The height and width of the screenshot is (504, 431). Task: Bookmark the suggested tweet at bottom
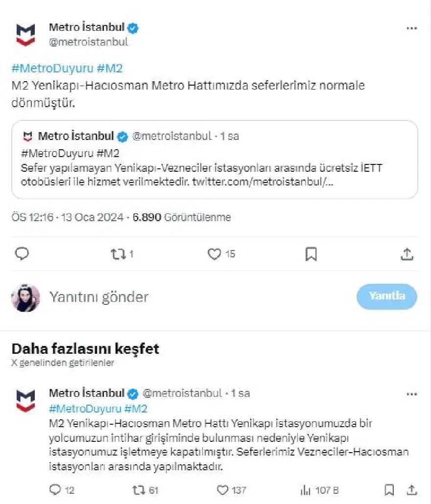tap(389, 490)
